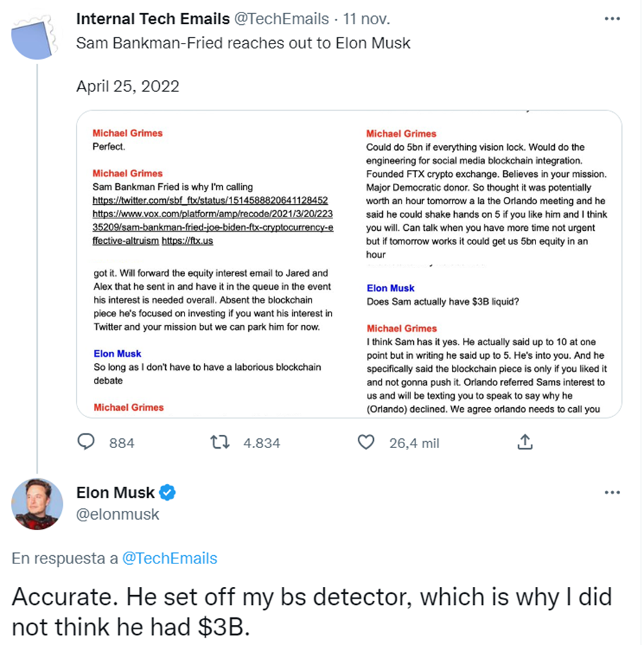Screen dimensions: 644x645
Task: Open the TechEmails tweet more options menu
Action: (x=612, y=19)
